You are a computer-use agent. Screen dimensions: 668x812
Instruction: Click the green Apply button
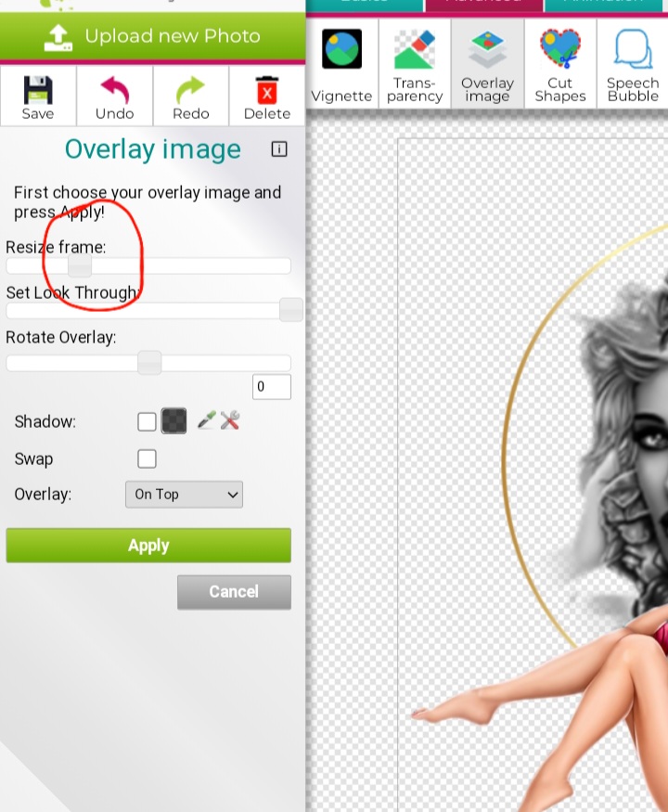coord(148,546)
